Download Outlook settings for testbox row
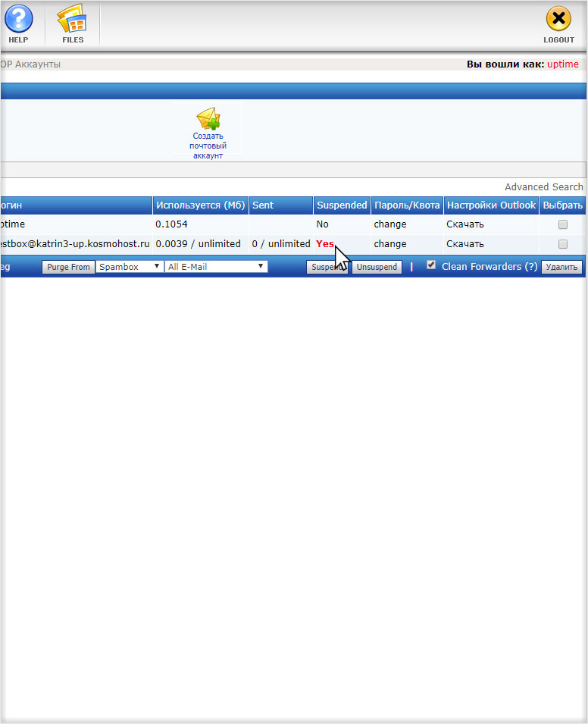 (464, 244)
